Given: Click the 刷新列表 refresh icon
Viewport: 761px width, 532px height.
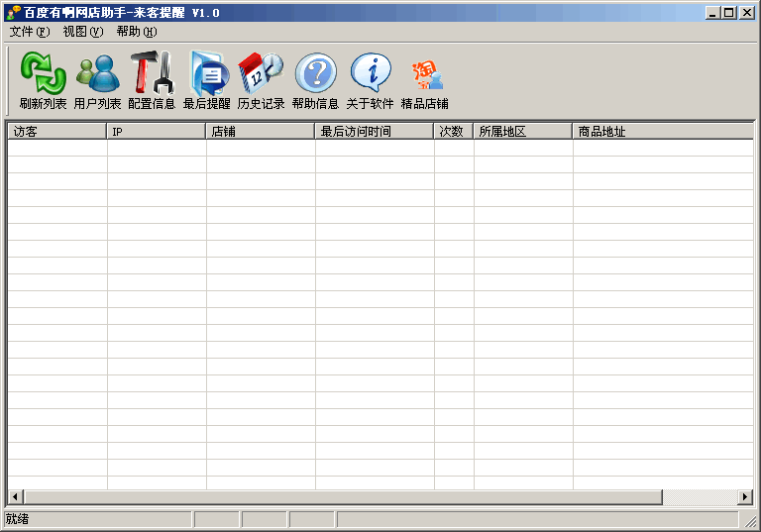Looking at the screenshot, I should click(x=43, y=80).
